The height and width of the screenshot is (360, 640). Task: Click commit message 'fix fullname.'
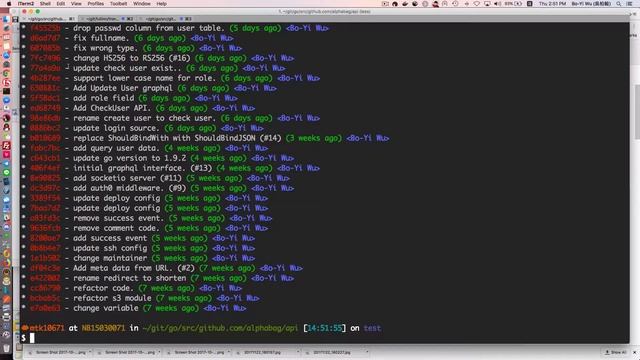click(x=102, y=38)
